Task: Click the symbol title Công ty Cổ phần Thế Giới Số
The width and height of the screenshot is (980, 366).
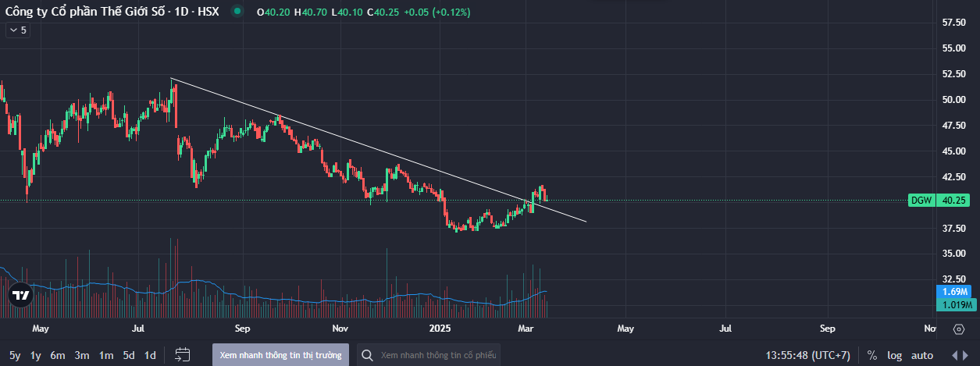Action: [112, 12]
